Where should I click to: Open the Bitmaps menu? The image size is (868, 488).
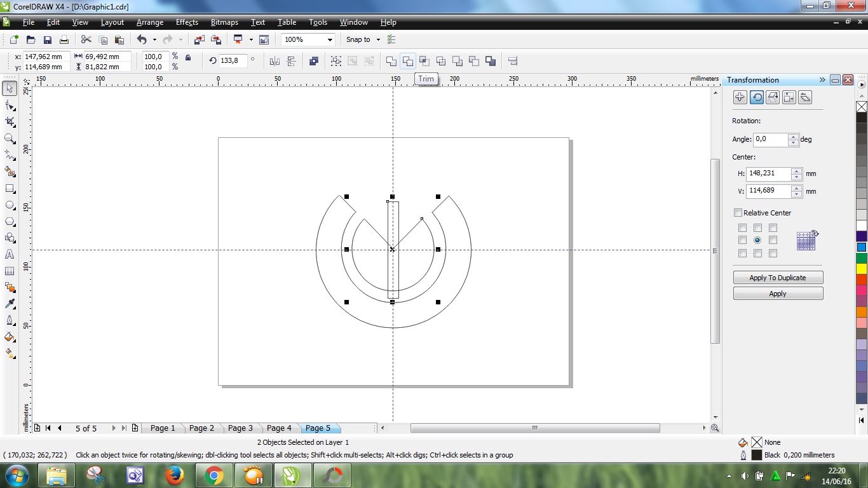click(x=224, y=22)
